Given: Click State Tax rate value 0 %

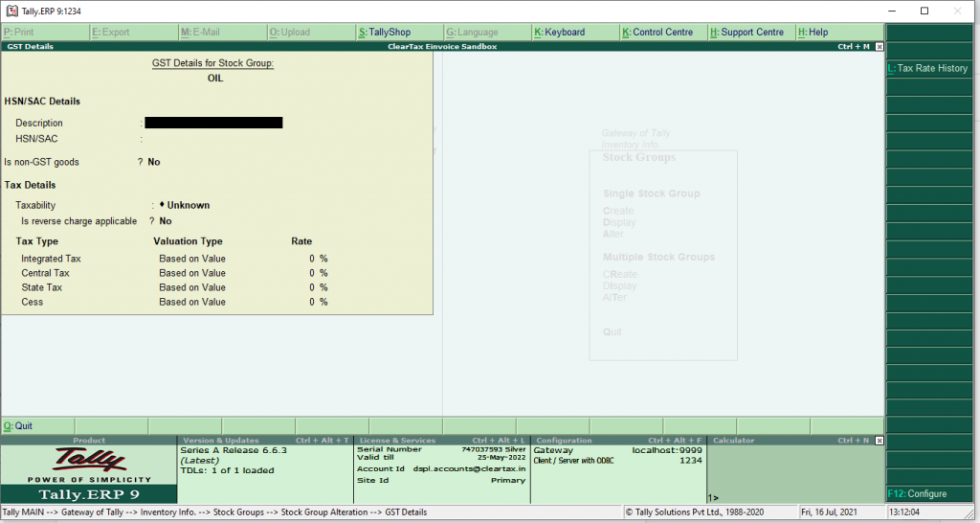Looking at the screenshot, I should (x=318, y=287).
